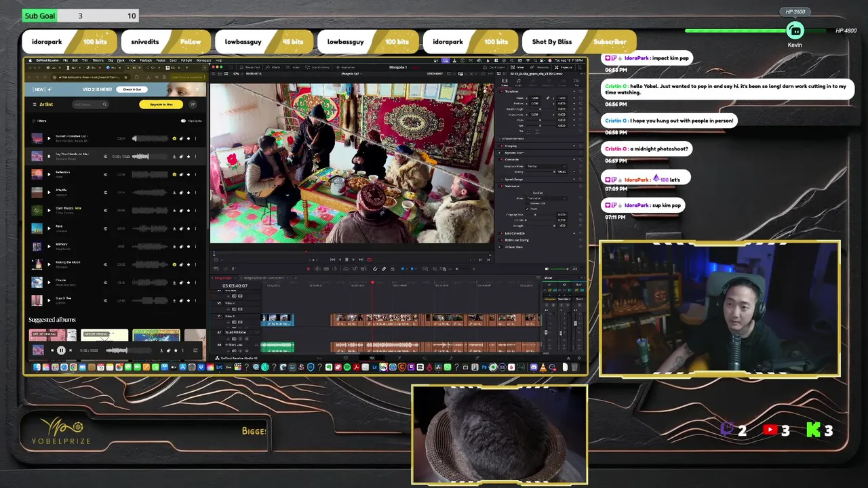Screen dimensions: 868x488
Task: Switch to Inspector Audio tab
Action: (x=519, y=81)
